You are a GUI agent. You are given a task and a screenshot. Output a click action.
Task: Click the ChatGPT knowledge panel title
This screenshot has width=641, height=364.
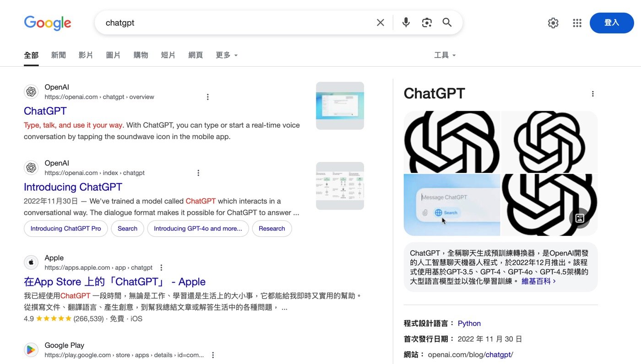[435, 93]
